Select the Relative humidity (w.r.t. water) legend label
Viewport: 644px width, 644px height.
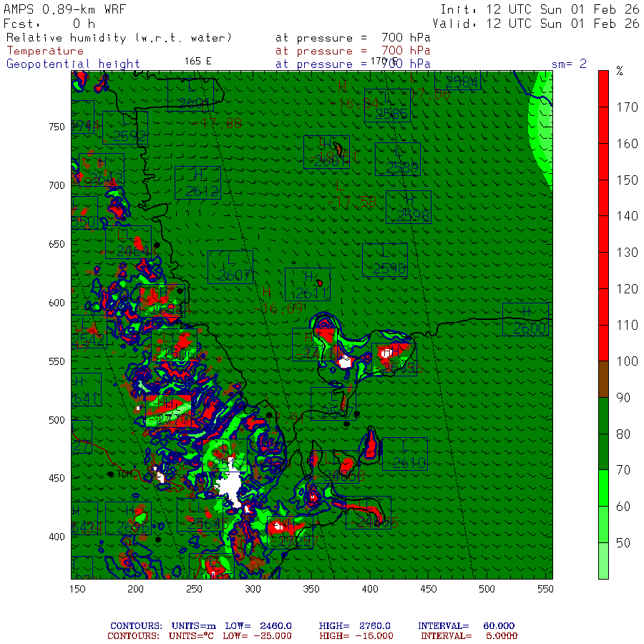coord(119,38)
